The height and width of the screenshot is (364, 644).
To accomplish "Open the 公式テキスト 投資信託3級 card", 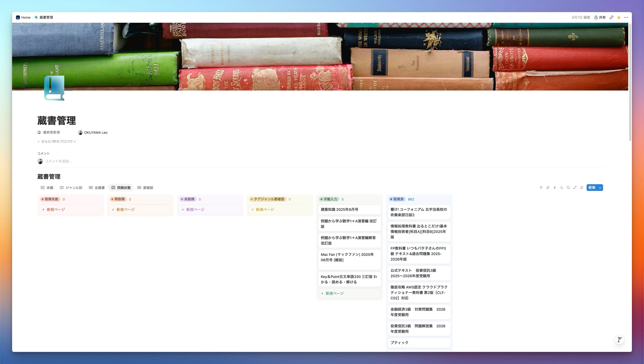I will point(419,273).
